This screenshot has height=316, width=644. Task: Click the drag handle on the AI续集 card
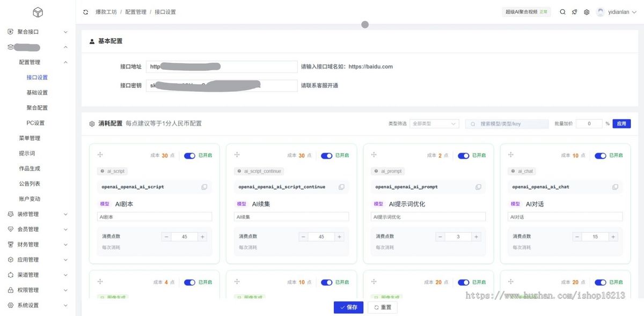click(x=237, y=155)
